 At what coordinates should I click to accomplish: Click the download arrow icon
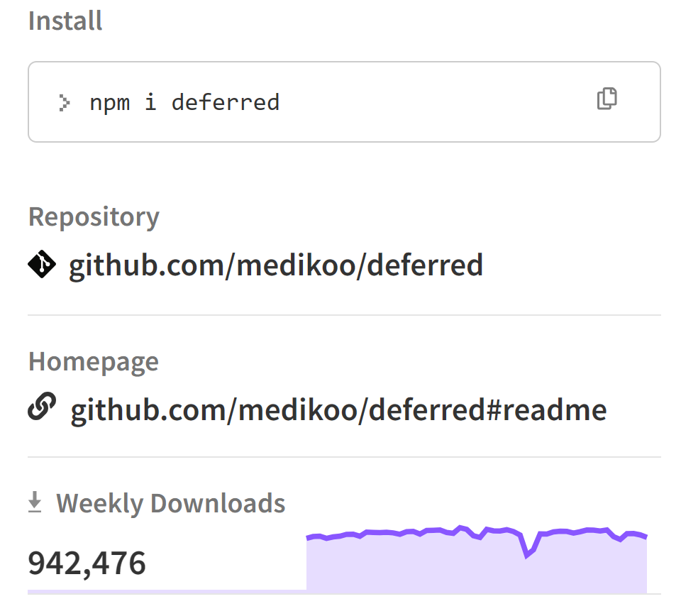[35, 502]
